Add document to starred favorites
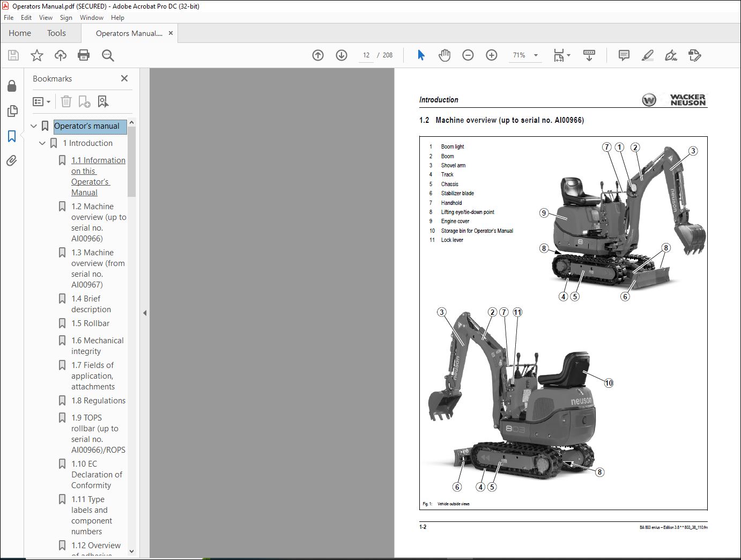Screen dimensions: 741x560 click(37, 55)
